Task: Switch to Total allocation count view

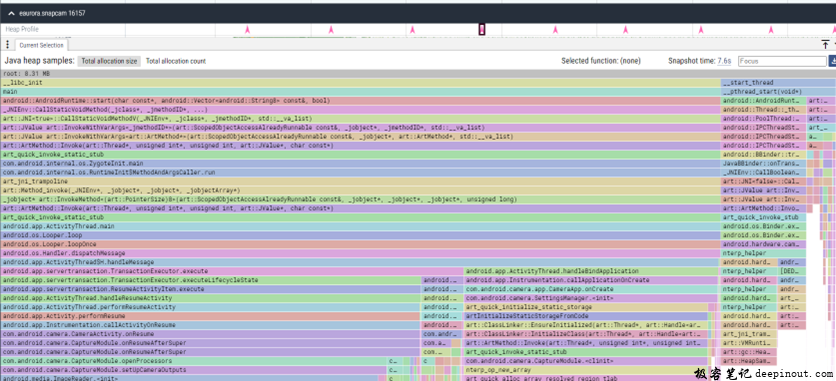Action: (x=175, y=61)
